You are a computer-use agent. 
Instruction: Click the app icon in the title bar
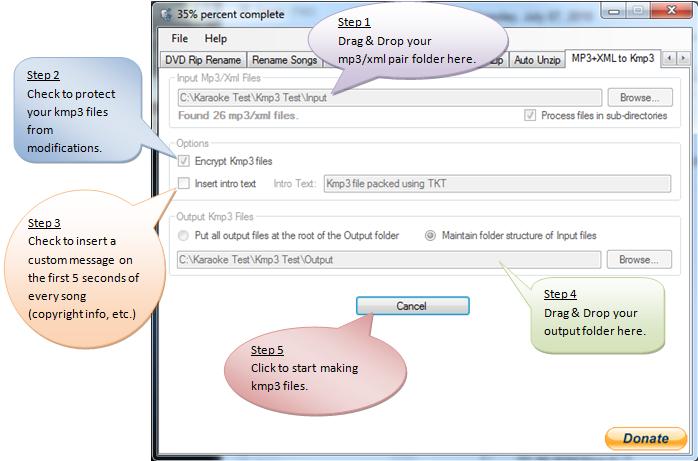coord(166,14)
